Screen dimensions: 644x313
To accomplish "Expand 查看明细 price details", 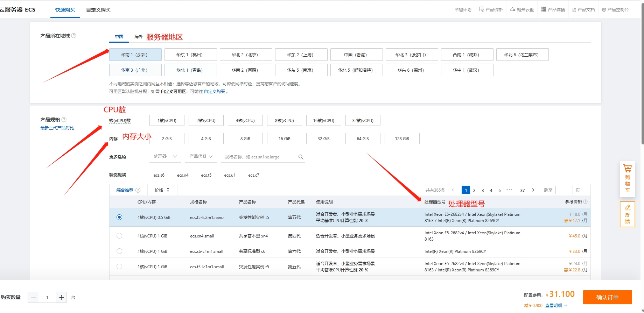I will point(556,306).
